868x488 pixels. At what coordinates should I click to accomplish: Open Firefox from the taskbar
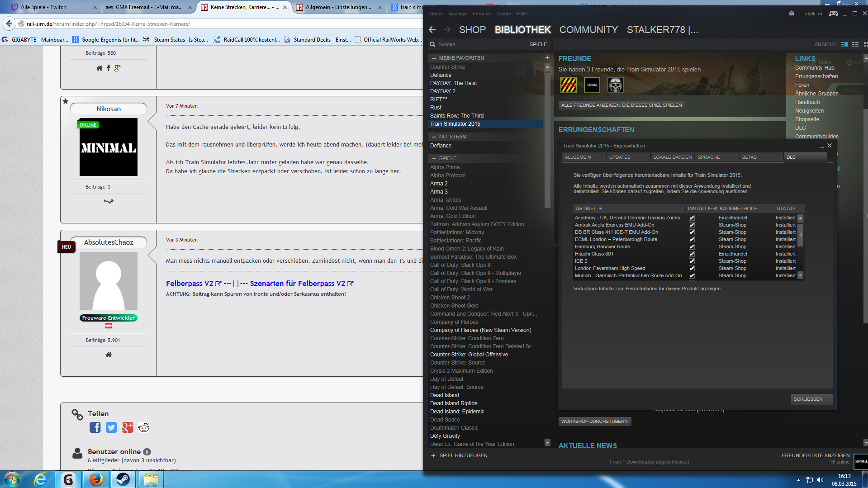(96, 479)
